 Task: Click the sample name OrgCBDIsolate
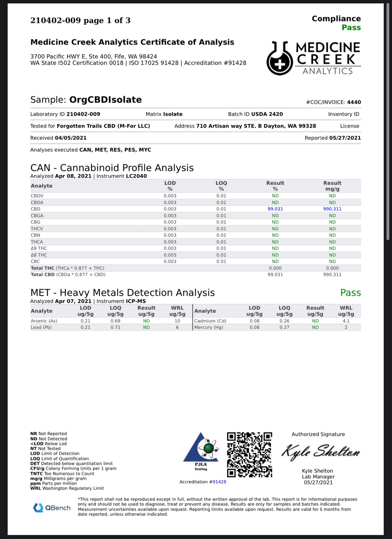pos(106,100)
